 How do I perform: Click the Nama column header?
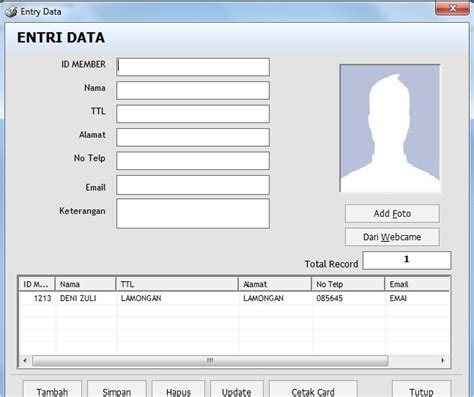[x=85, y=284]
